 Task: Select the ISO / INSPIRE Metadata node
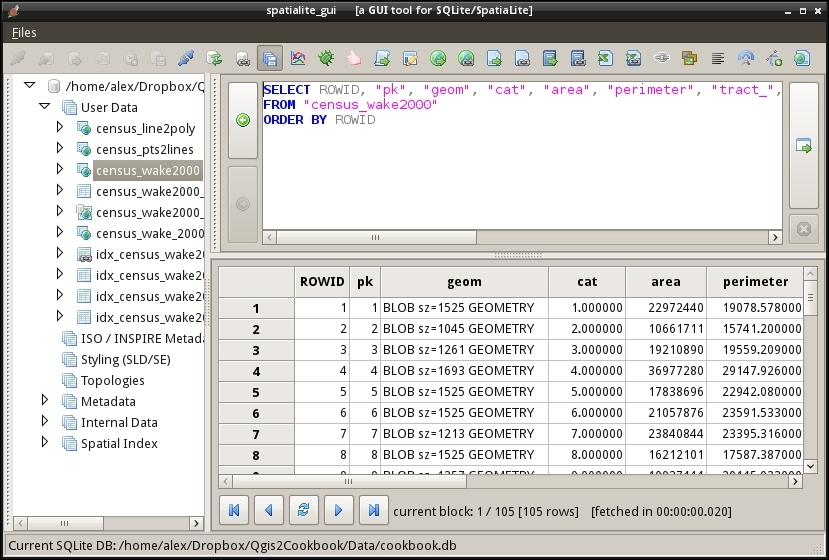(142, 338)
